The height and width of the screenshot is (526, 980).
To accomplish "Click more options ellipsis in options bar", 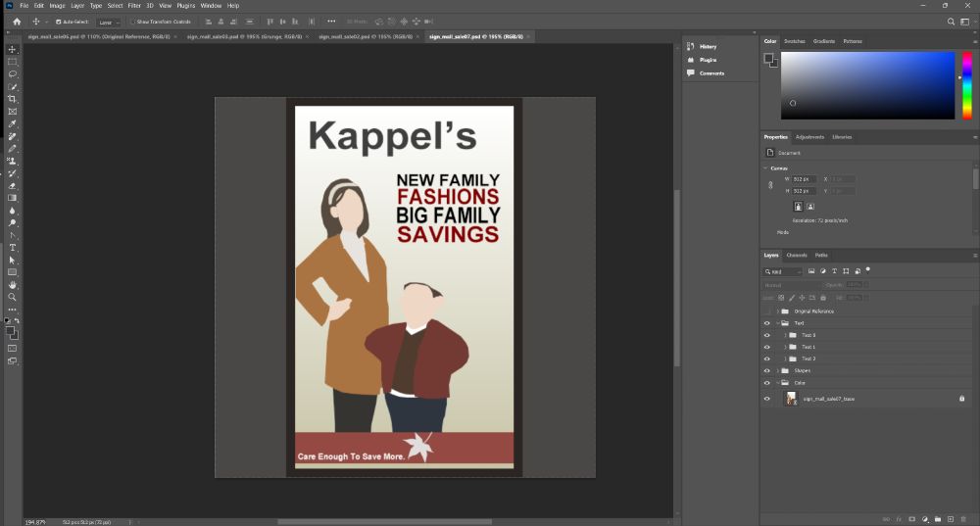I will tap(331, 22).
